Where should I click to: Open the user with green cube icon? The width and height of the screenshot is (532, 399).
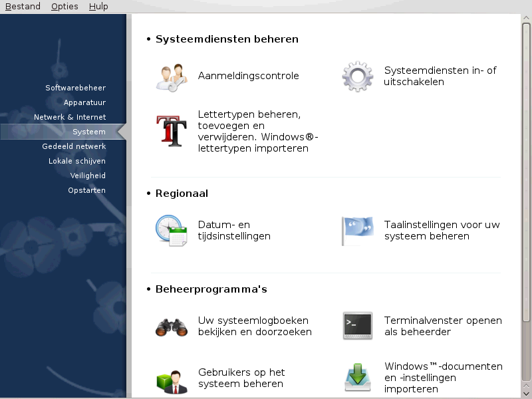point(172,382)
